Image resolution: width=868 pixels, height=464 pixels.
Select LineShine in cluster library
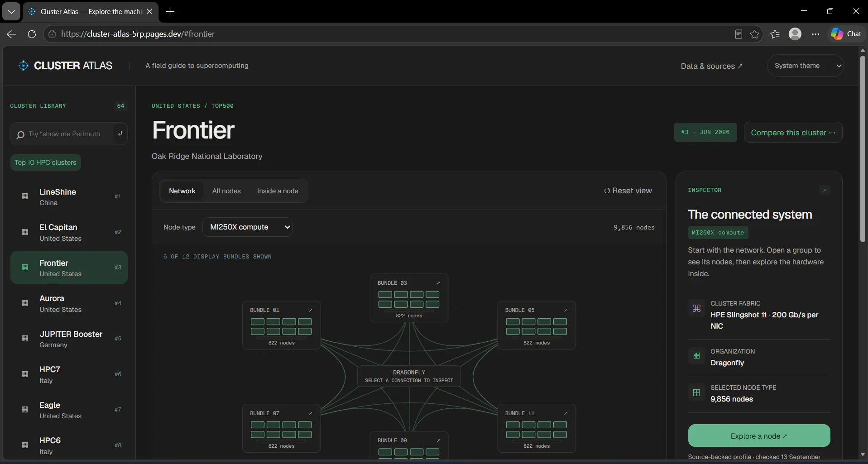[x=69, y=197]
